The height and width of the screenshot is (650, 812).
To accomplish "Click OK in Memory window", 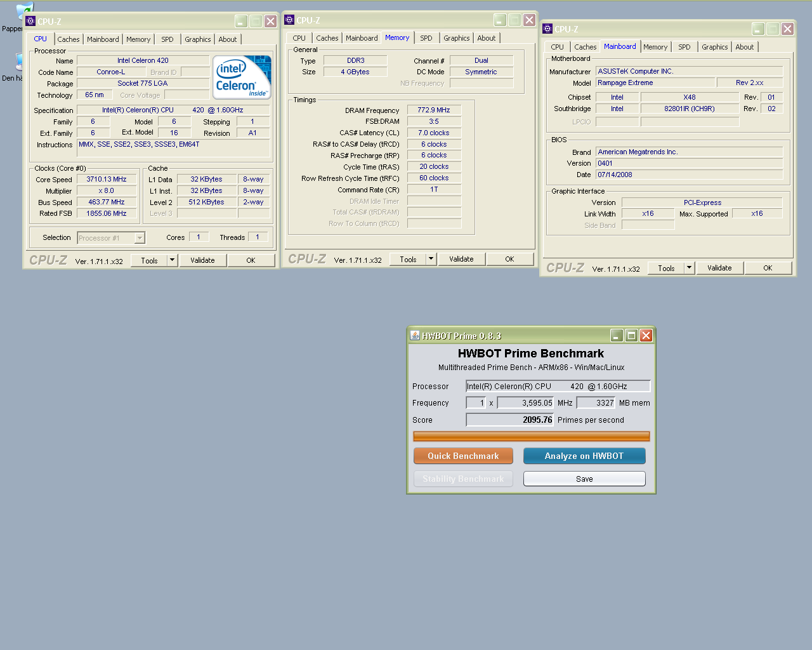I will [x=509, y=259].
